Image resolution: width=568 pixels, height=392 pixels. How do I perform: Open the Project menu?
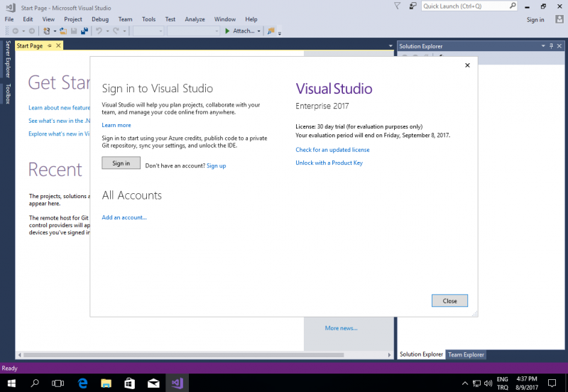[73, 19]
